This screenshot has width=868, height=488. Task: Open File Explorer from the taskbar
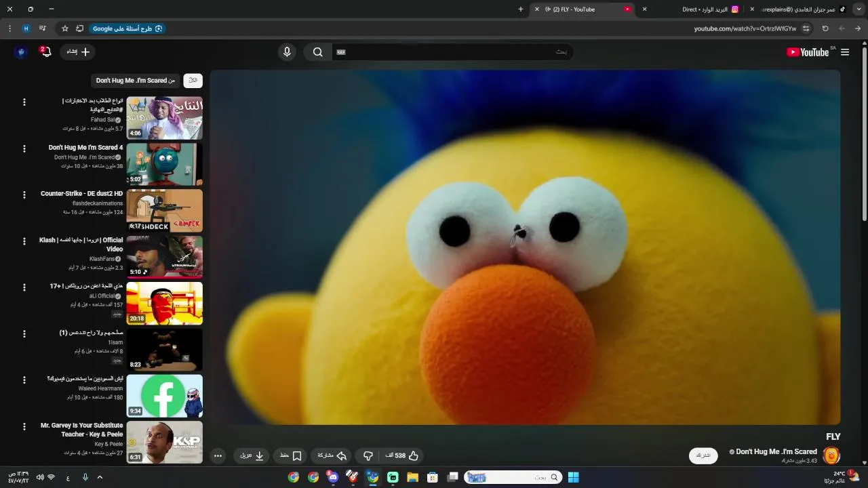click(412, 477)
